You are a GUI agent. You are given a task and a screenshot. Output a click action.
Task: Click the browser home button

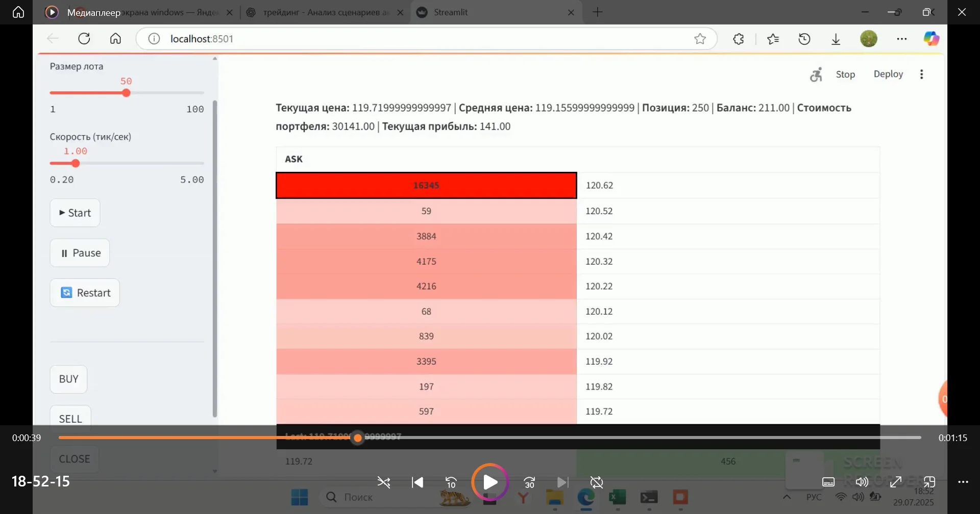[x=116, y=39]
